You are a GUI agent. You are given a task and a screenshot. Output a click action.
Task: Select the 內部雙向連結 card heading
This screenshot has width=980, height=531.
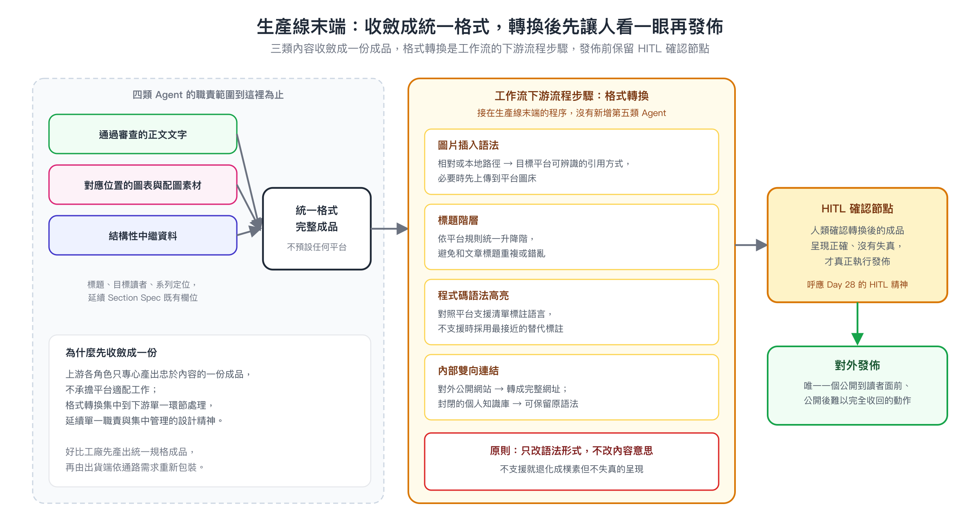pyautogui.click(x=468, y=371)
